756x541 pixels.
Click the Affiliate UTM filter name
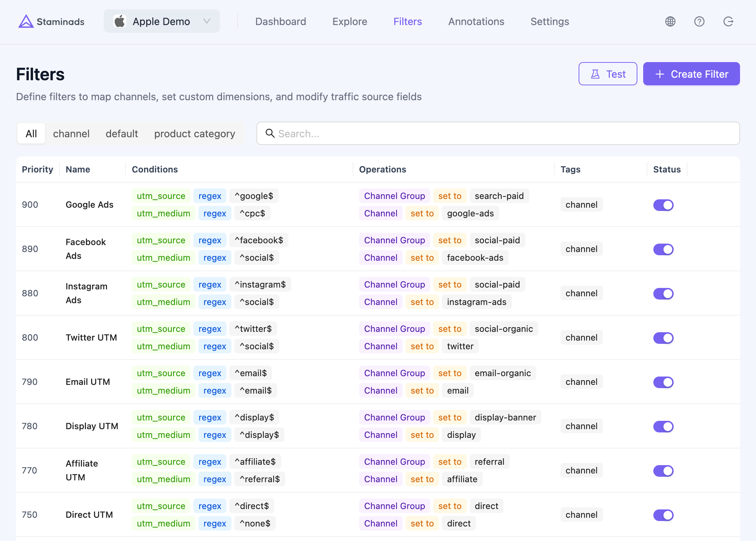pyautogui.click(x=82, y=471)
